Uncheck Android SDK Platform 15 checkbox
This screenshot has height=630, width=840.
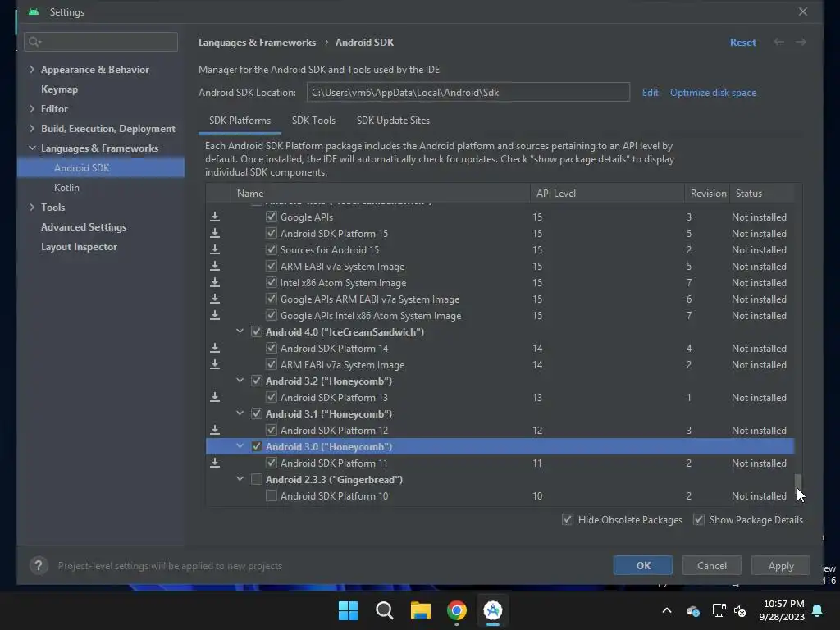[271, 234]
